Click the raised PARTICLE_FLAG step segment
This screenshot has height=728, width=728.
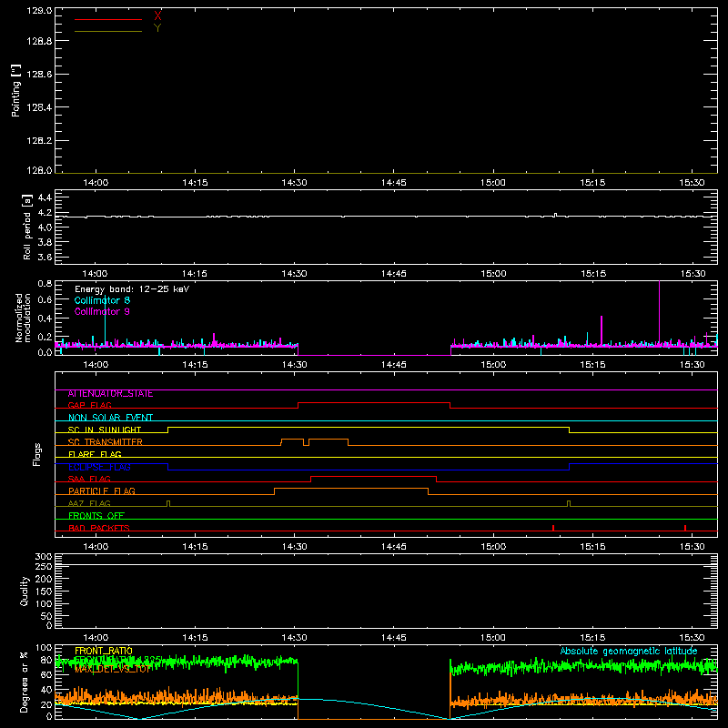pyautogui.click(x=351, y=489)
